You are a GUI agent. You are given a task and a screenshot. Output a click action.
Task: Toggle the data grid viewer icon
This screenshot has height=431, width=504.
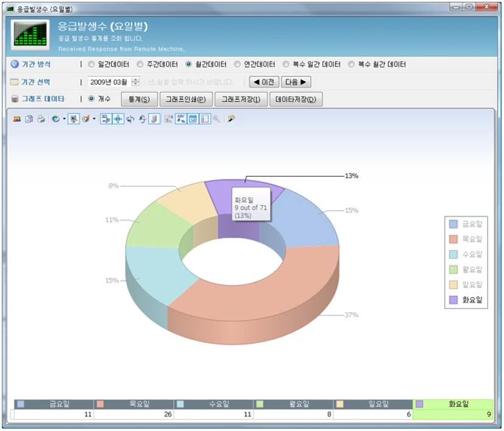193,119
